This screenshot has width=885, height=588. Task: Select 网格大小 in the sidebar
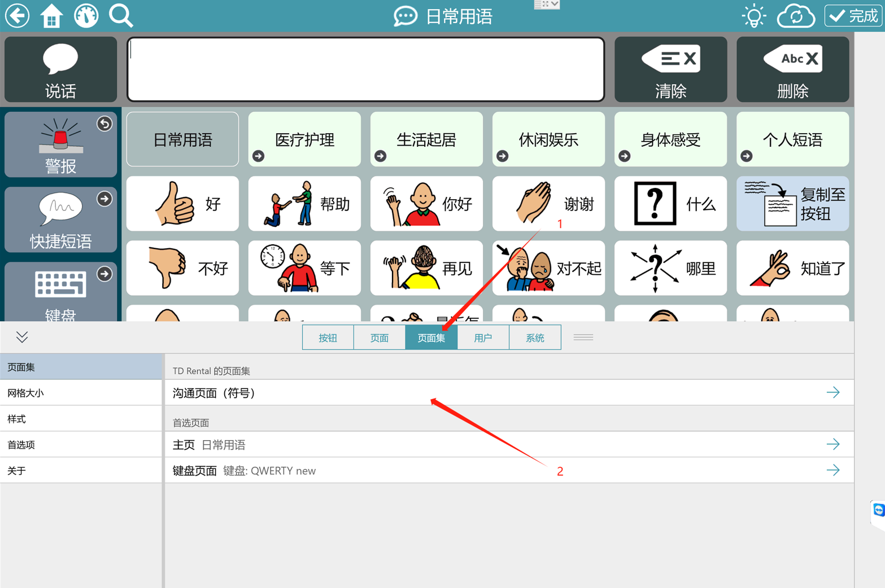point(81,393)
